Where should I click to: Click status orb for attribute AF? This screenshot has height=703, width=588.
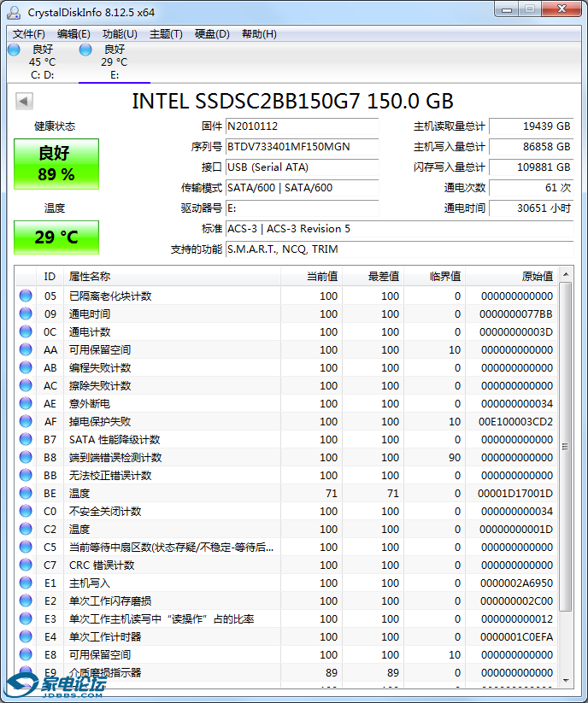[x=26, y=421]
